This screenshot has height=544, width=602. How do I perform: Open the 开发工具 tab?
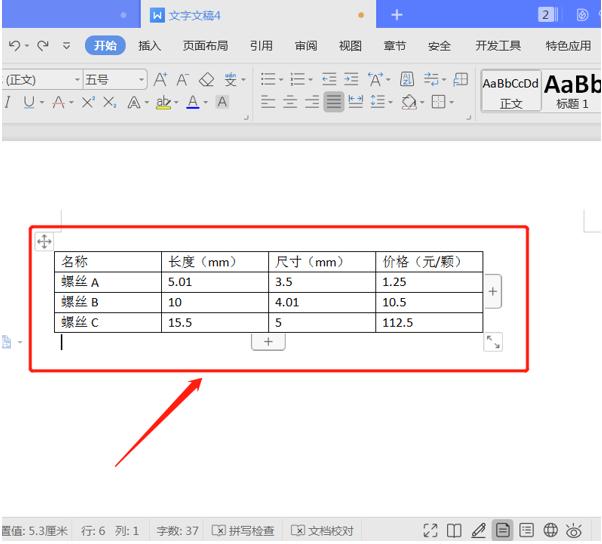coord(498,46)
